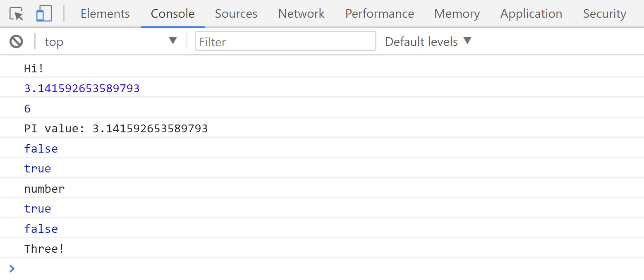Click the "number" log output line
Viewport: 644px width, 280px height.
pos(44,189)
